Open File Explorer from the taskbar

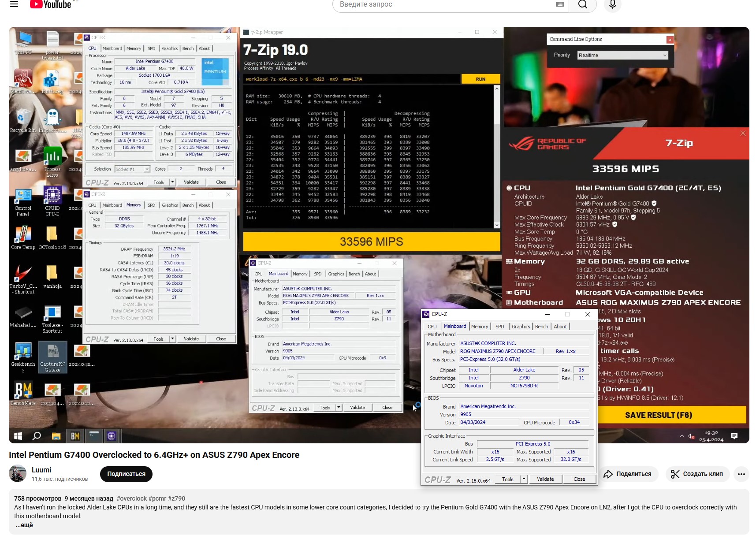tap(56, 436)
